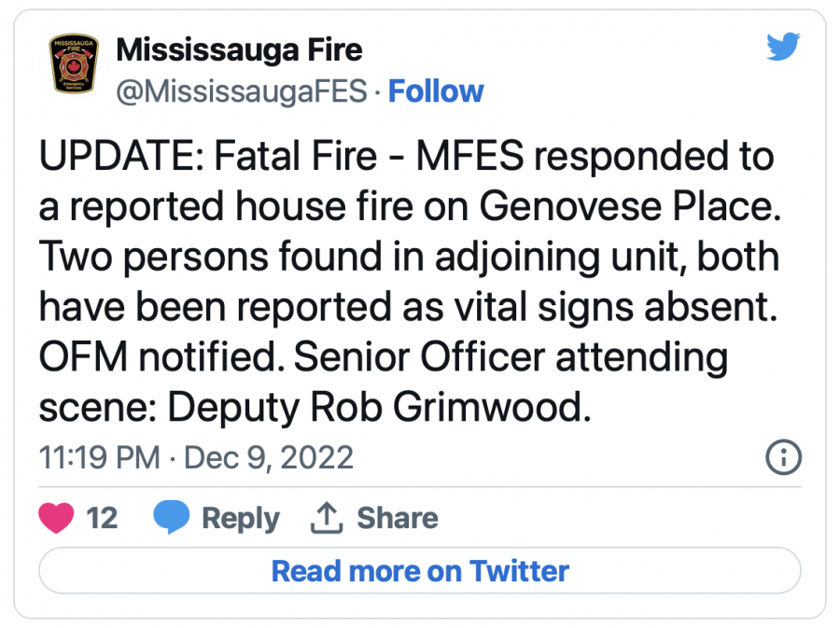Click the Mississauga Fire profile avatar
Viewport: 840px width, 628px height.
[73, 63]
